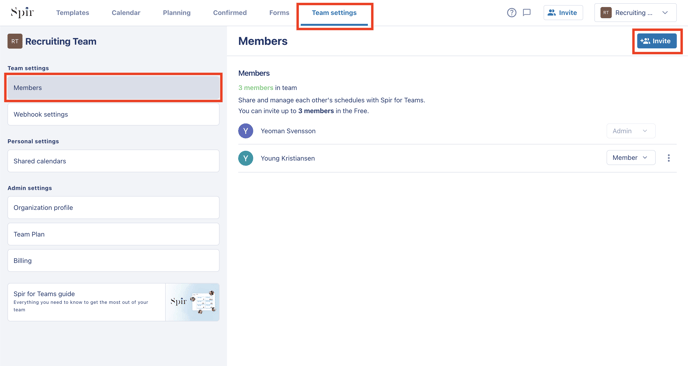Open the Spir for Teams guide card
The height and width of the screenshot is (366, 688).
pos(114,302)
